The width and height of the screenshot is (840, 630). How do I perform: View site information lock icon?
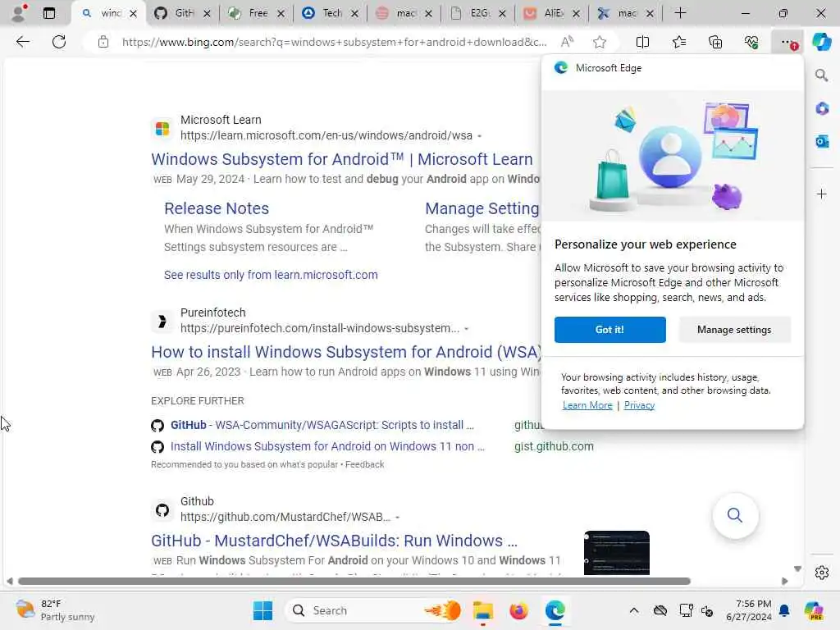(103, 42)
